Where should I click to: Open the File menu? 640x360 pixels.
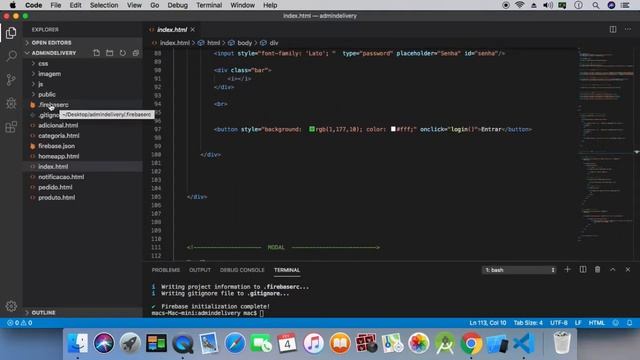[x=56, y=5]
